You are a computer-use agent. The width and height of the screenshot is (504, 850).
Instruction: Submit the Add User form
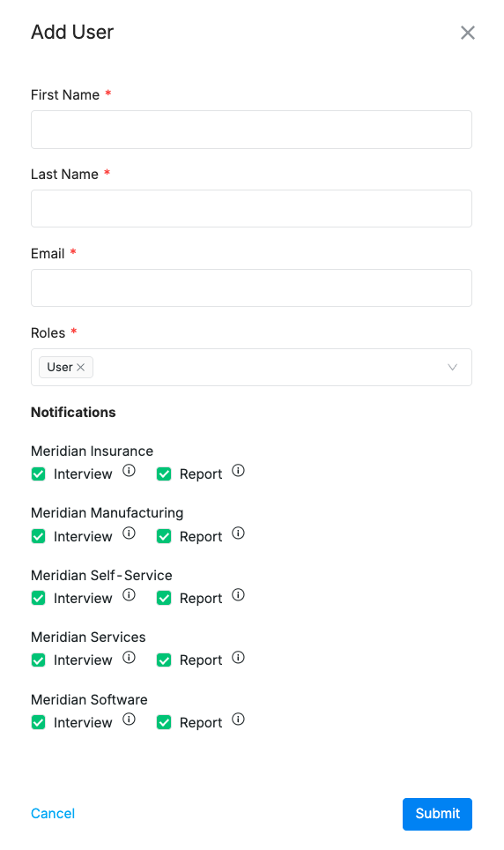(x=437, y=814)
